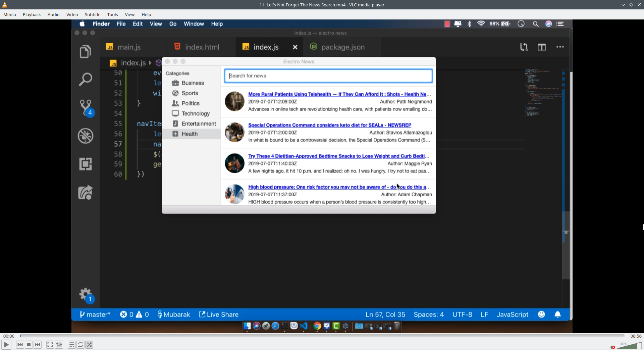Screen dimensions: 644x350
Task: Click the Apple menu icon in the video
Action: tap(82, 24)
